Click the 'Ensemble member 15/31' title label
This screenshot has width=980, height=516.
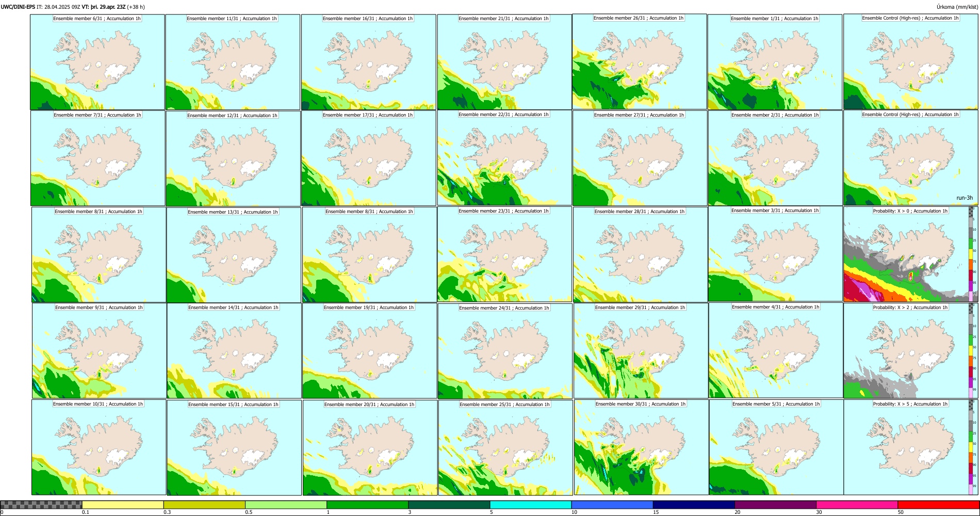[x=233, y=405]
